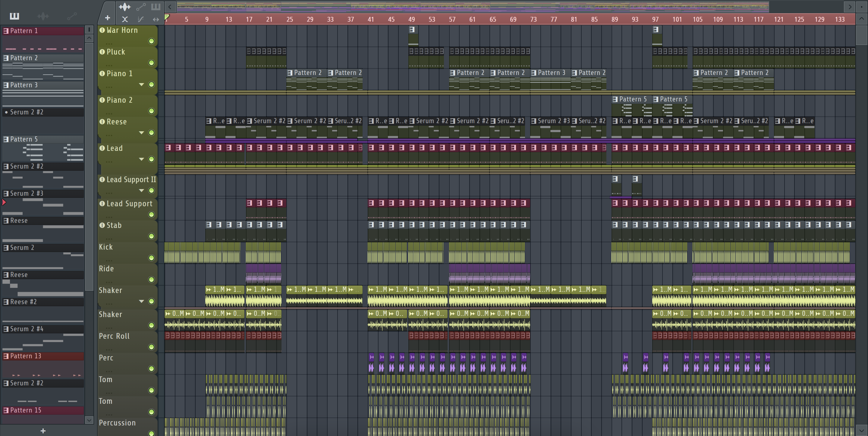This screenshot has width=868, height=436.
Task: Toggle the Perc Roll track mute LED
Action: tap(152, 347)
